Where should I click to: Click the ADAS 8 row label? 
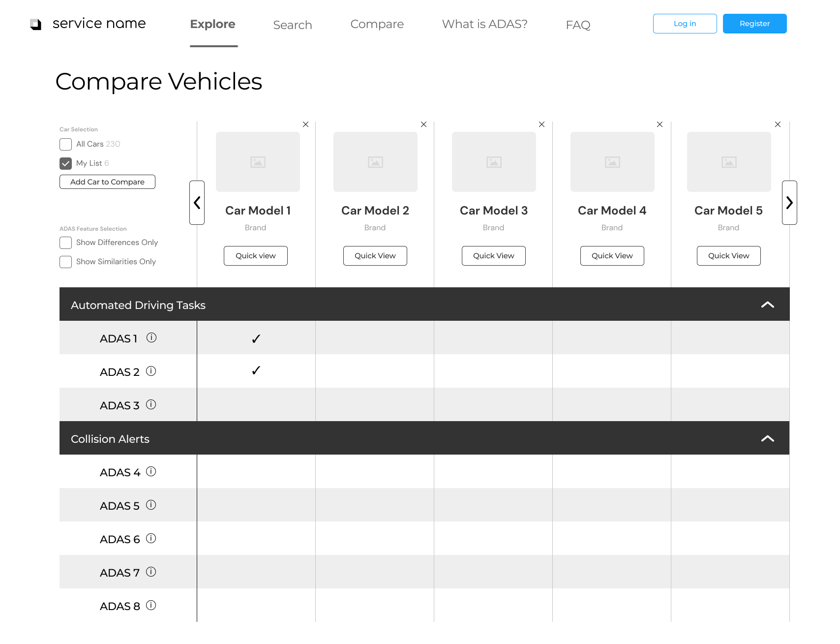[120, 606]
